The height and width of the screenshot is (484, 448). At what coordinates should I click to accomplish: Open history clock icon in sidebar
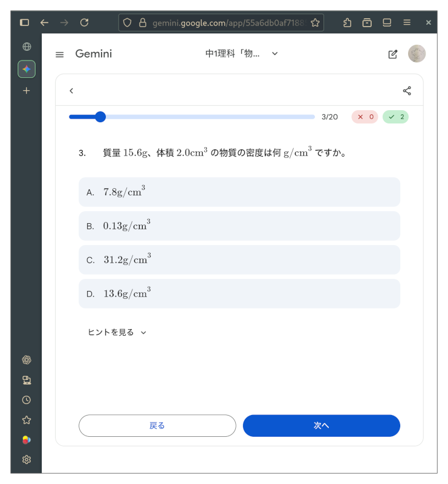(x=27, y=400)
